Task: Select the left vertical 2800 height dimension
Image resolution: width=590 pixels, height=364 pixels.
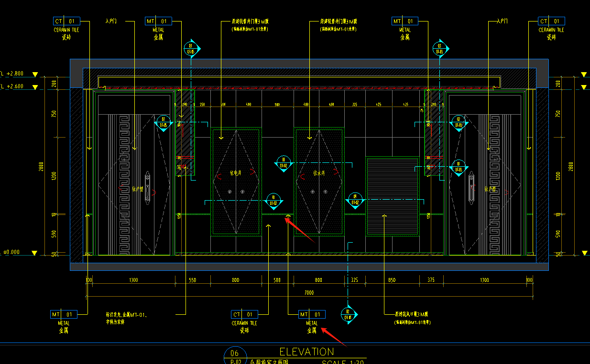Action: (41, 167)
